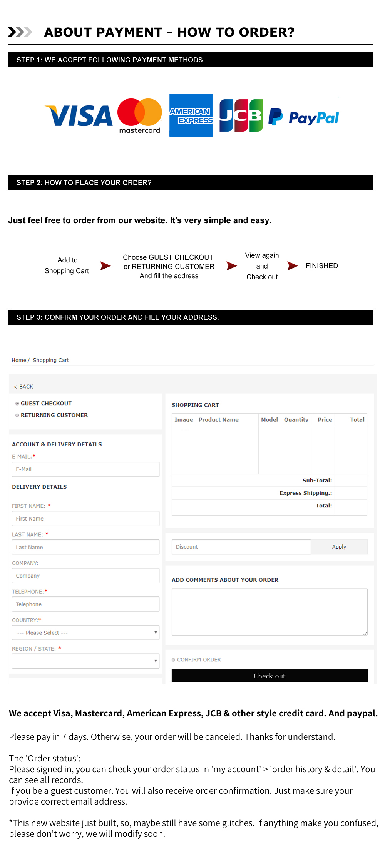This screenshot has height=868, width=385.
Task: Click red arrow before FINISHED step
Action: coord(293,265)
